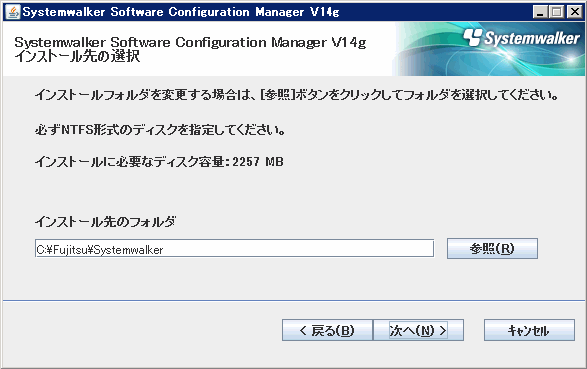Open folder browser with 参照(R) button
This screenshot has height=369, width=587.
pyautogui.click(x=492, y=248)
